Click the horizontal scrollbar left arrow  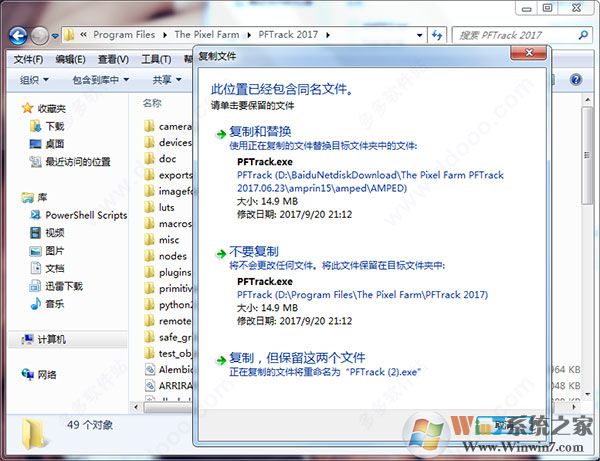click(x=136, y=407)
